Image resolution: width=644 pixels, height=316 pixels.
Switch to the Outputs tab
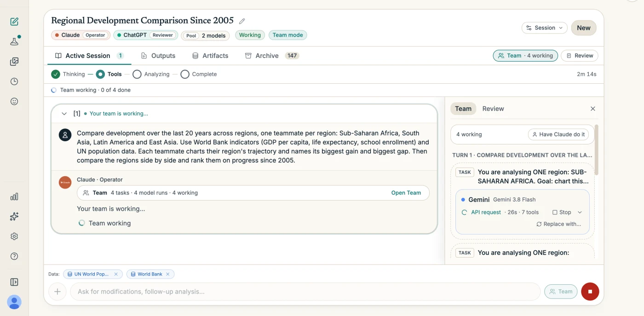[158, 56]
